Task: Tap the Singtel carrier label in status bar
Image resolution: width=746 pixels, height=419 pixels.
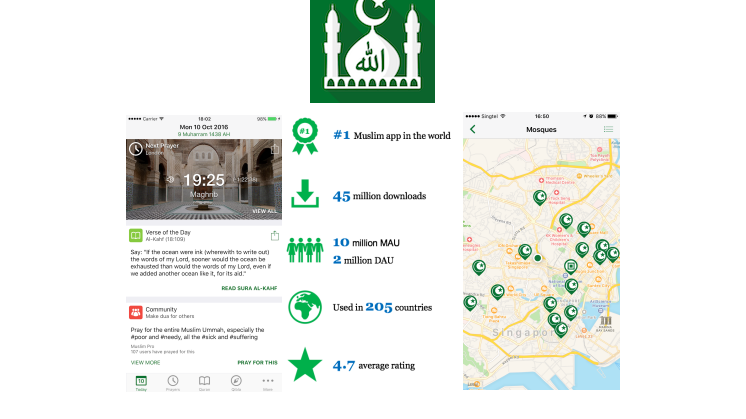Action: pyautogui.click(x=490, y=116)
